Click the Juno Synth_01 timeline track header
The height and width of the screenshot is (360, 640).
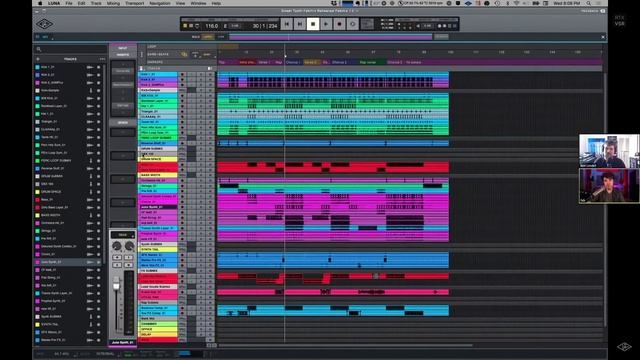158,207
